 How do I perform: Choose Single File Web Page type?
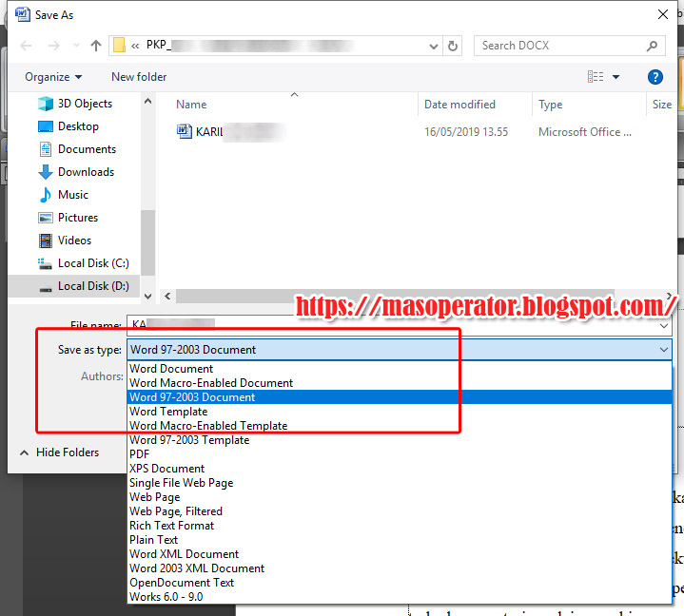[x=400, y=483]
